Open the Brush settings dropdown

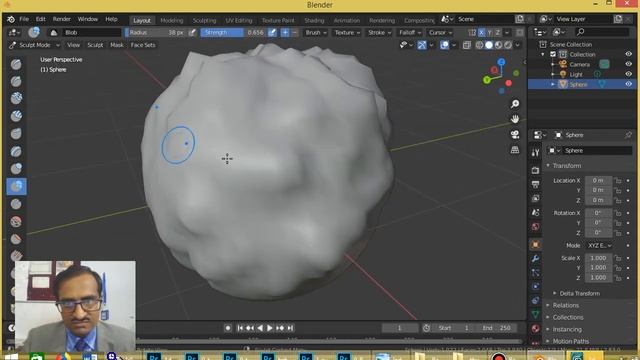pos(316,33)
